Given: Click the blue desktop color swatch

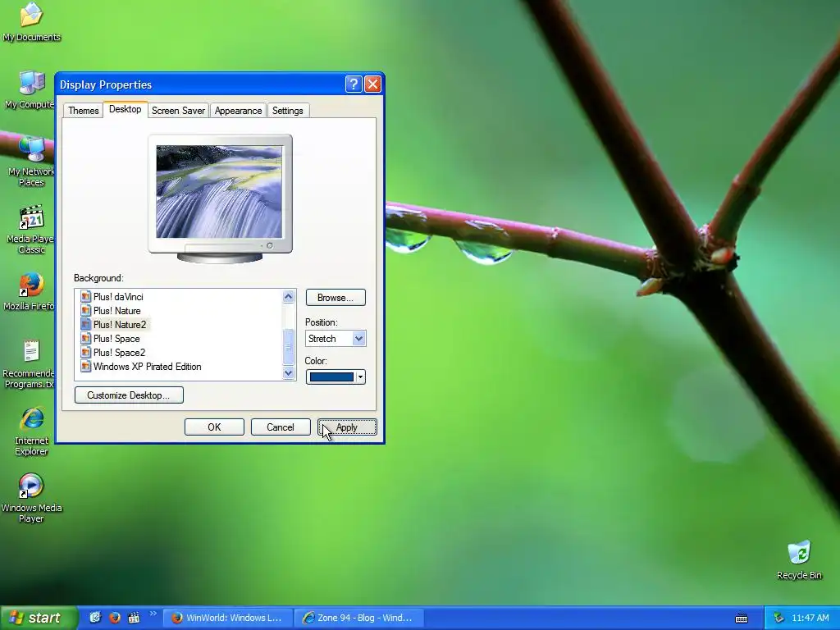Looking at the screenshot, I should (331, 377).
